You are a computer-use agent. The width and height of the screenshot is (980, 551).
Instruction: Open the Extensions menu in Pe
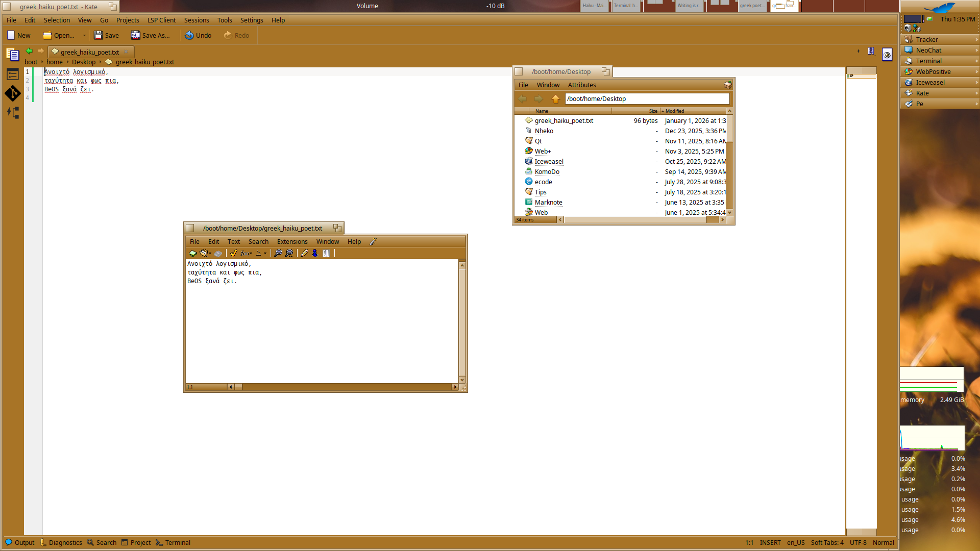[292, 241]
